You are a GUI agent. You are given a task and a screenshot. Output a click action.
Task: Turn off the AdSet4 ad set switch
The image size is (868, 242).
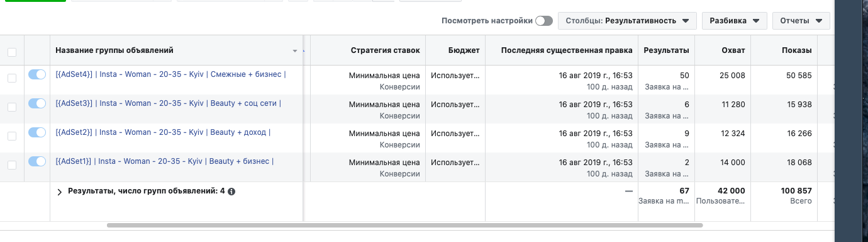(37, 74)
